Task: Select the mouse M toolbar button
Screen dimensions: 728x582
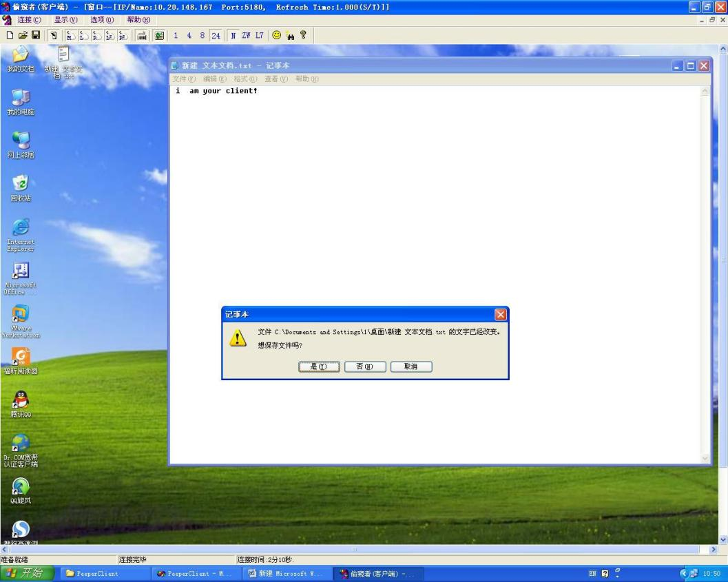Action: 70,35
